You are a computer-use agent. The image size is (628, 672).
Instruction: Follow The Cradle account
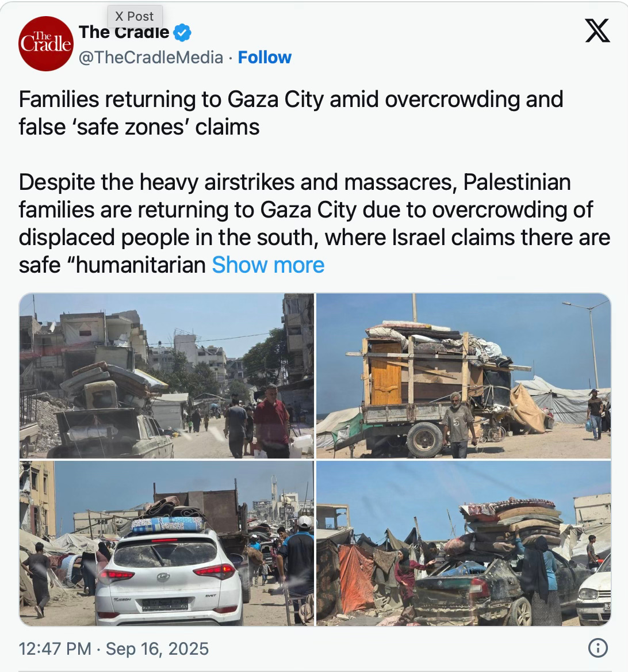[x=265, y=57]
